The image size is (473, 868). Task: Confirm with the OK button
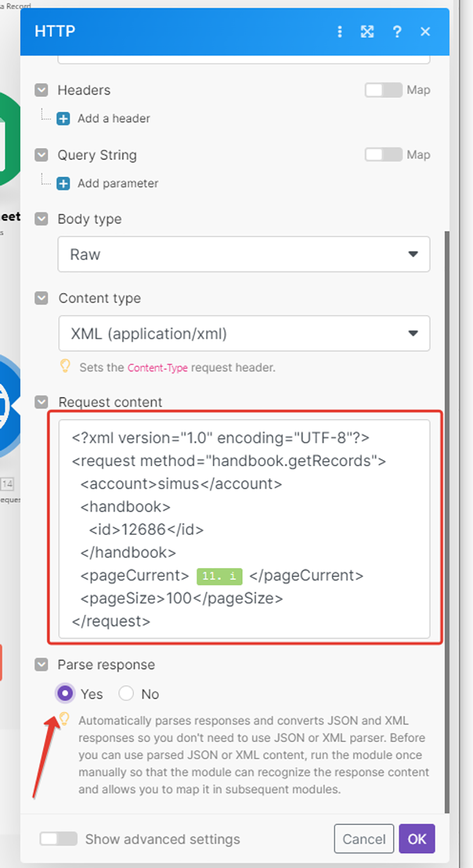(417, 838)
